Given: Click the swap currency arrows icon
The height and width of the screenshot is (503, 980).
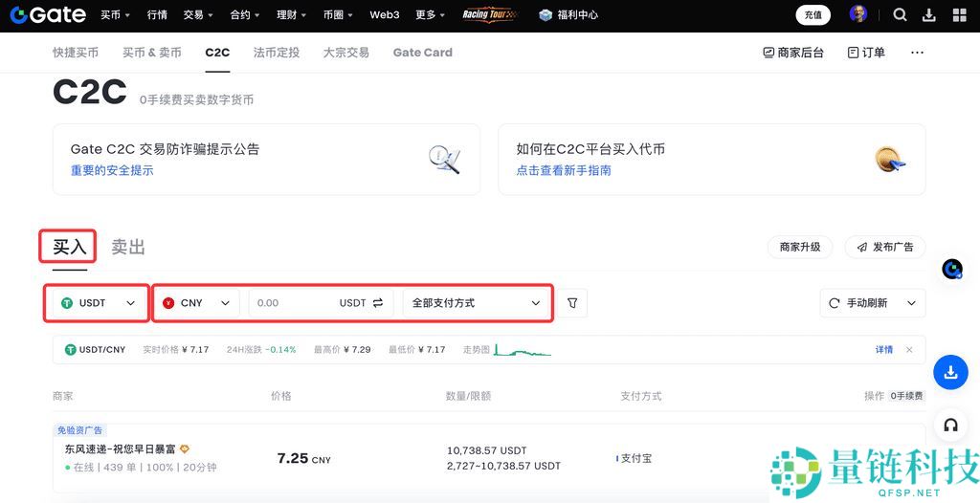Looking at the screenshot, I should [x=378, y=303].
